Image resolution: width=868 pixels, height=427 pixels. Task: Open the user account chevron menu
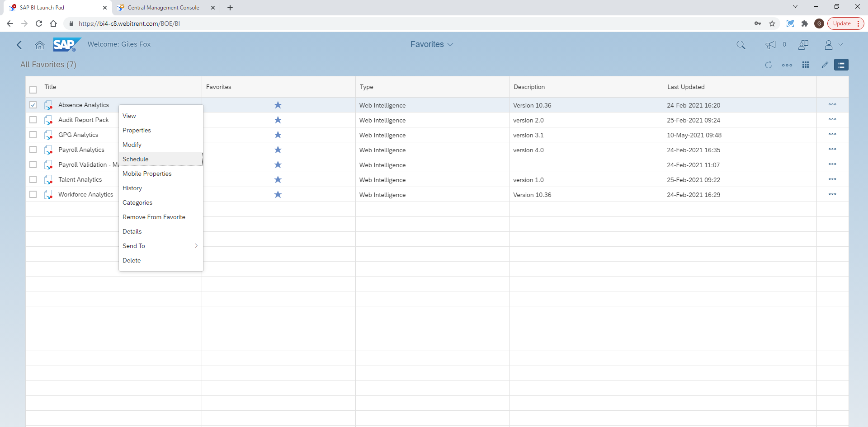pos(841,45)
